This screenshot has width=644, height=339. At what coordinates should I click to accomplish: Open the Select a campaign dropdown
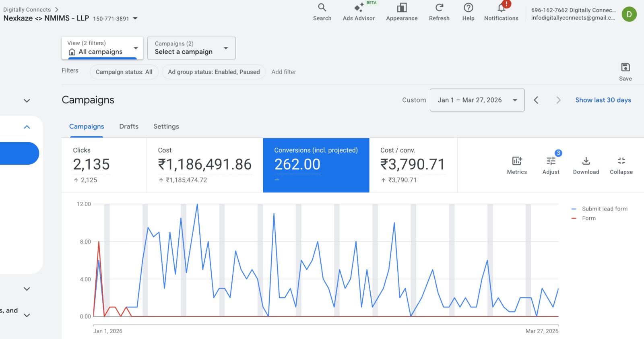(x=191, y=48)
